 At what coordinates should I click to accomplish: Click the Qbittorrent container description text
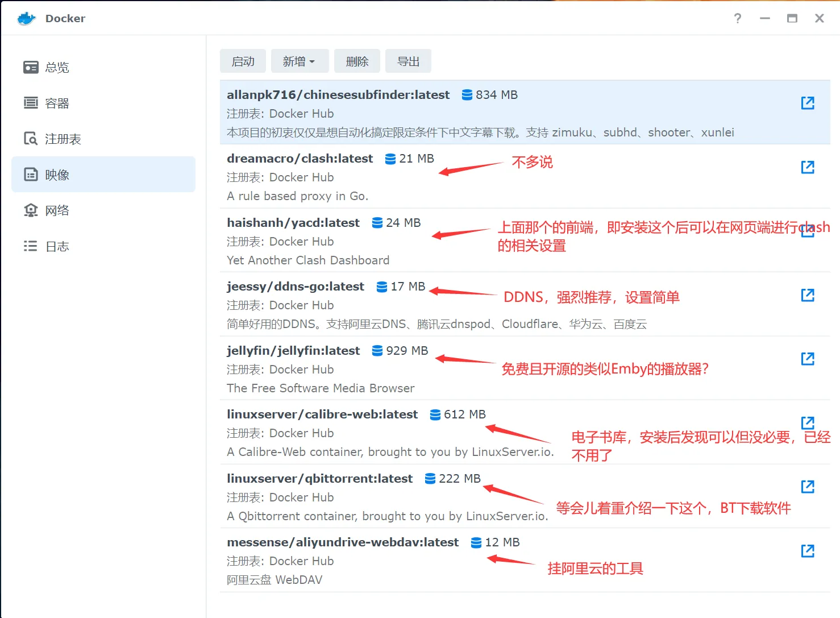388,516
